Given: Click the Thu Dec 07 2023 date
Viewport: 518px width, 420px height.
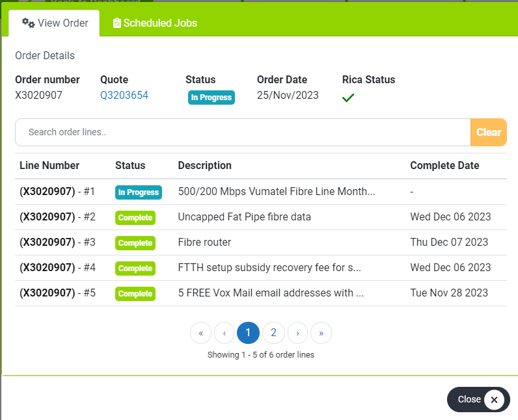Looking at the screenshot, I should [449, 243].
